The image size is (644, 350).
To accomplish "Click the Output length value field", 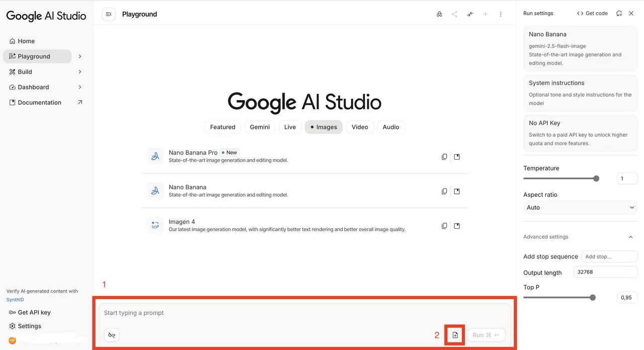I will [605, 272].
